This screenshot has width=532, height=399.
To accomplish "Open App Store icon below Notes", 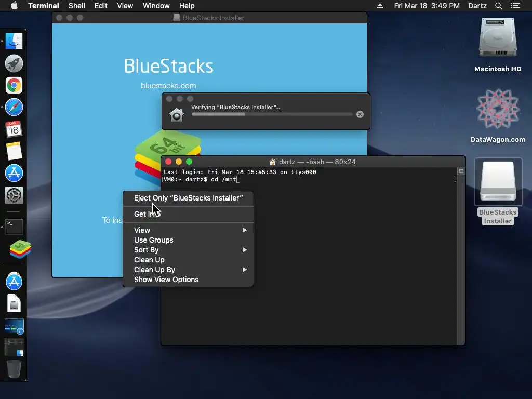I will 14,173.
